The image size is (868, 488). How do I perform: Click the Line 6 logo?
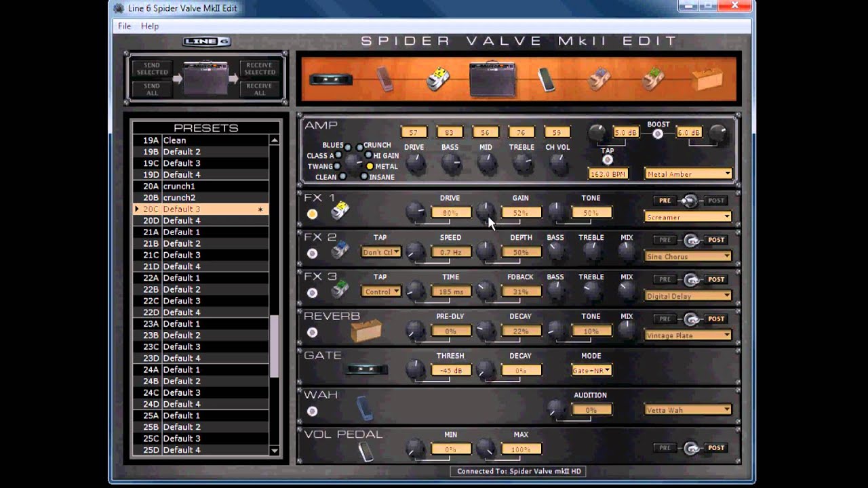click(x=207, y=42)
